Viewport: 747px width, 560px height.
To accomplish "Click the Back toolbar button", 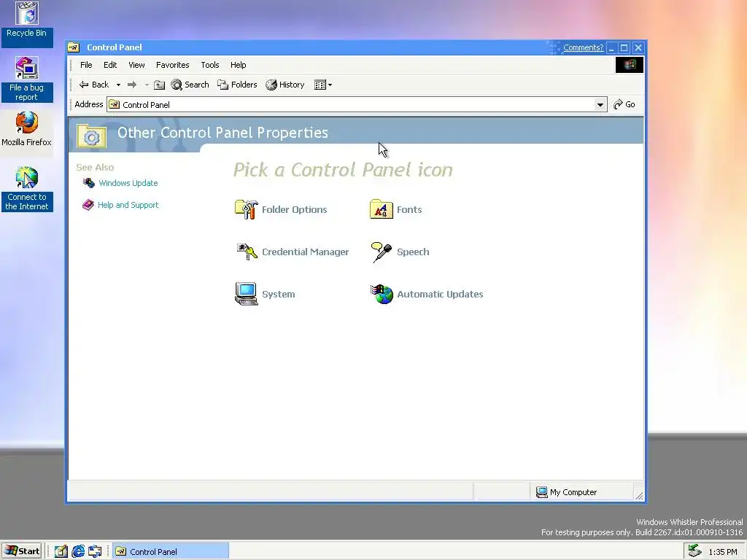I will coord(94,85).
